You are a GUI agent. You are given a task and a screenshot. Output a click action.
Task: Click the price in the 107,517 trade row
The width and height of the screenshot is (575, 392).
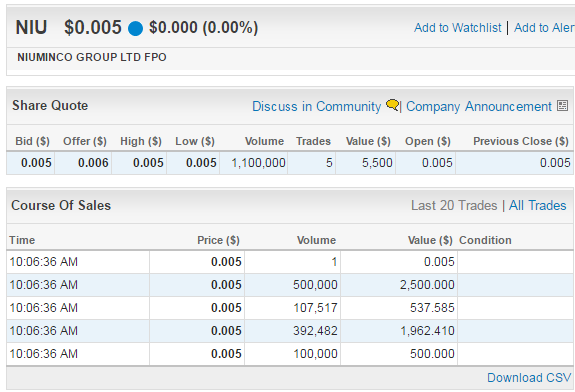(x=226, y=308)
